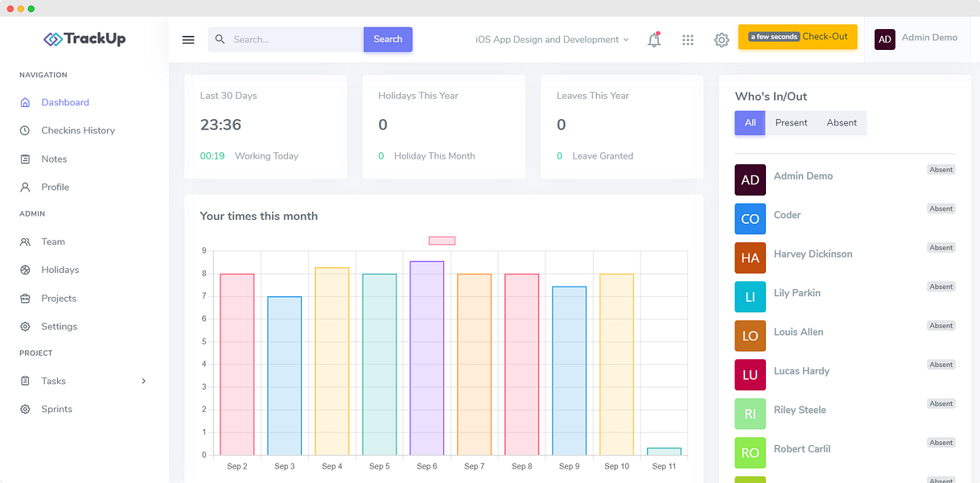Click the Search input field
Screen dimensions: 980x483
click(x=286, y=39)
